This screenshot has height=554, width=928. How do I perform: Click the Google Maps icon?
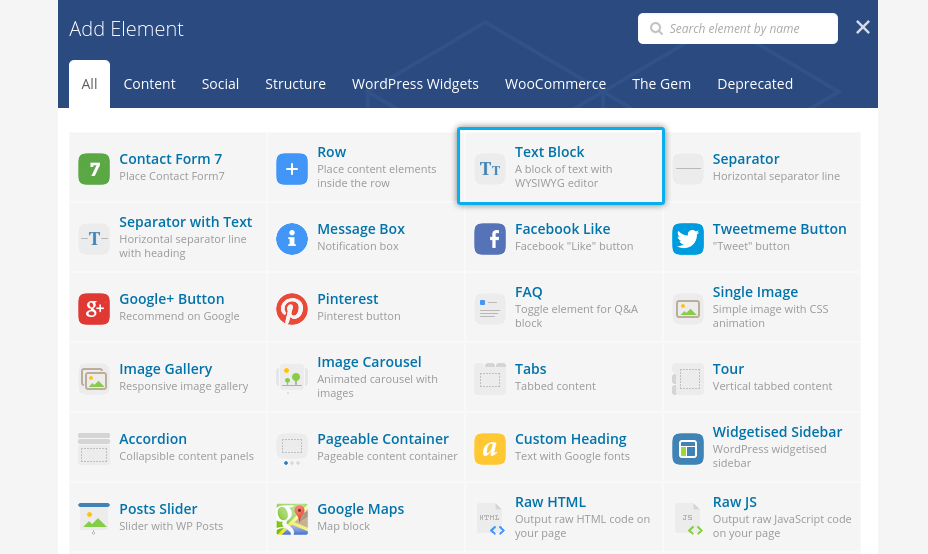(292, 519)
